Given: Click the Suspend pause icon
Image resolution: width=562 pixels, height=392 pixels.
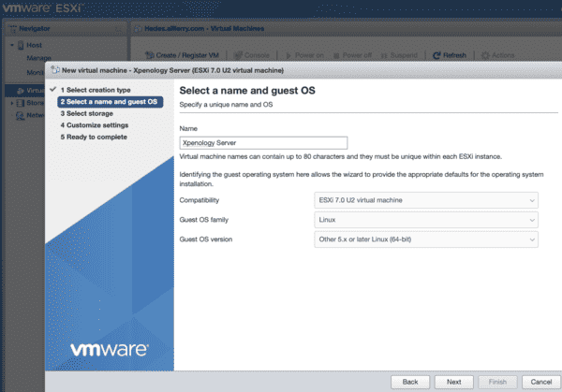Looking at the screenshot, I should click(384, 55).
